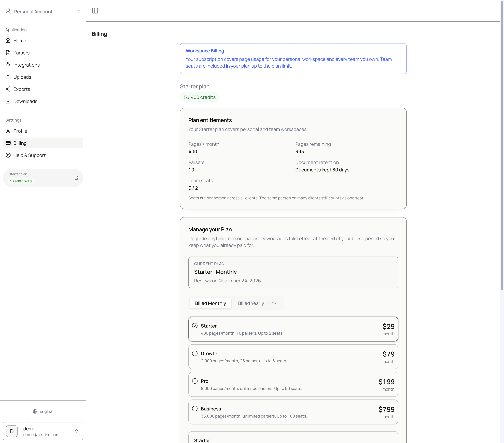Click demo@testing.com email text
This screenshot has height=443, width=504.
41,435
